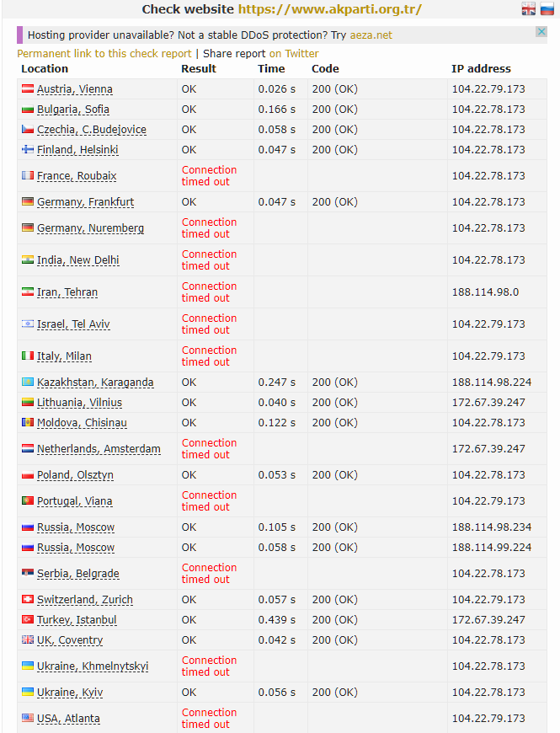Click the Austria flag icon
The image size is (560, 733).
(28, 89)
